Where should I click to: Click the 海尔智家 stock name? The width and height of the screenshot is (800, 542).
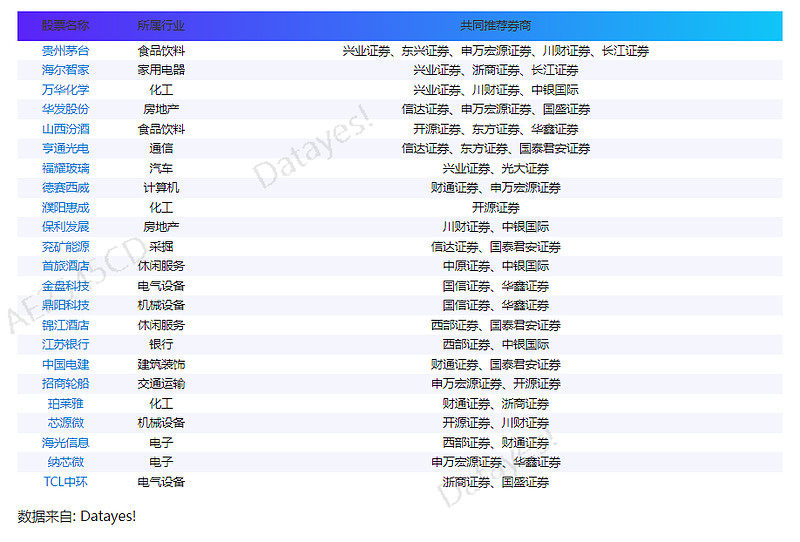[x=65, y=70]
